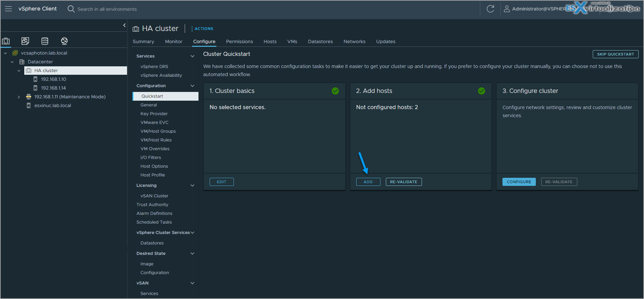Open the Summary tab

click(143, 41)
